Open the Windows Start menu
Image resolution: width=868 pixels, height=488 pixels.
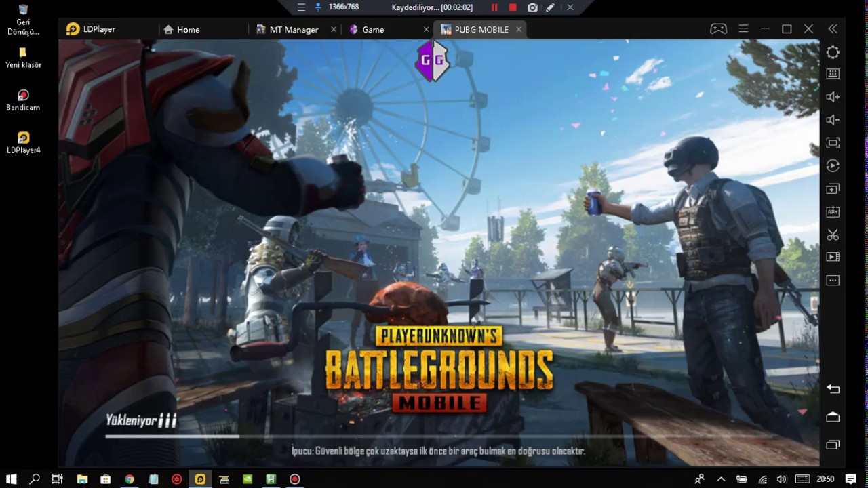[x=12, y=479]
